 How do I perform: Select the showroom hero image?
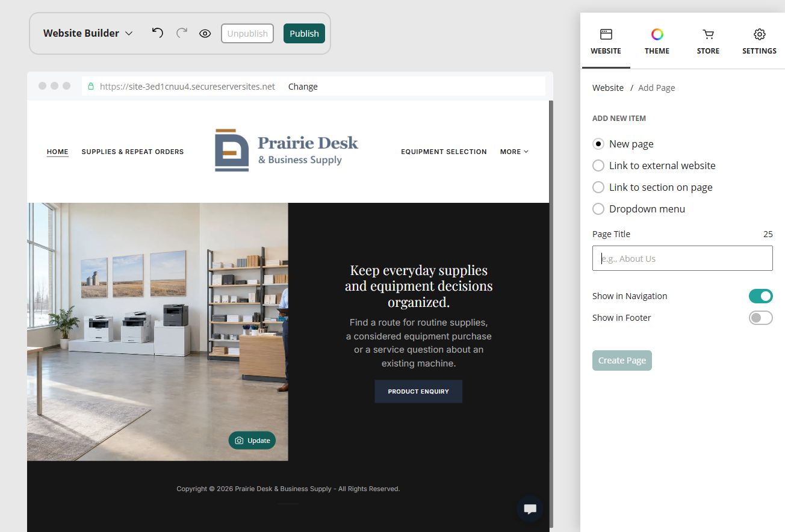point(158,332)
